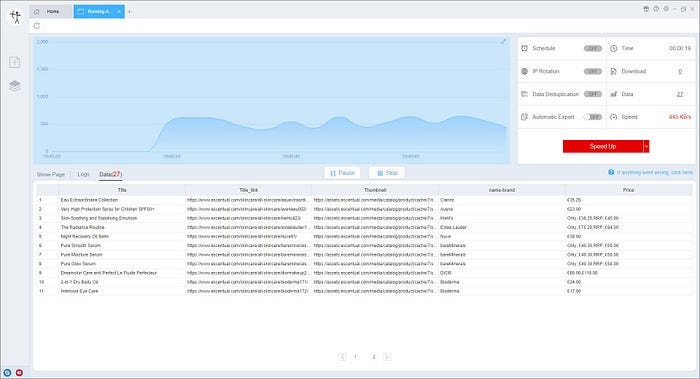Select the Running task tab
Image resolution: width=700 pixels, height=379 pixels.
coord(99,12)
